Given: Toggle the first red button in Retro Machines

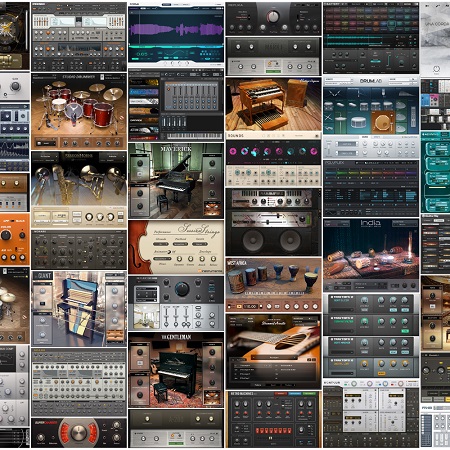Looking at the screenshot, I should (x=258, y=430).
